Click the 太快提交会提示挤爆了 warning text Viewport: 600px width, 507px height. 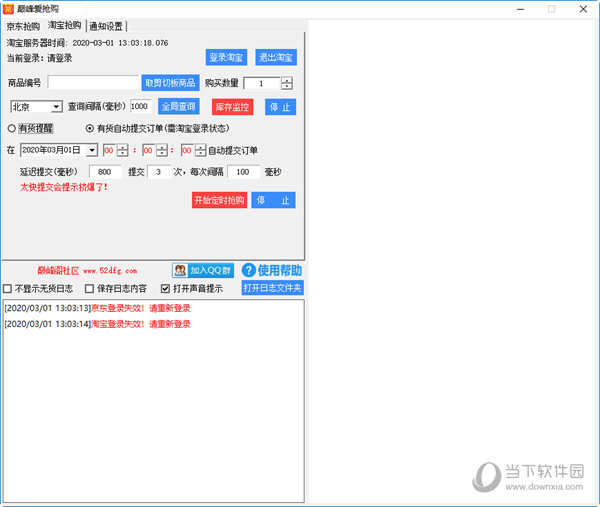click(x=64, y=187)
